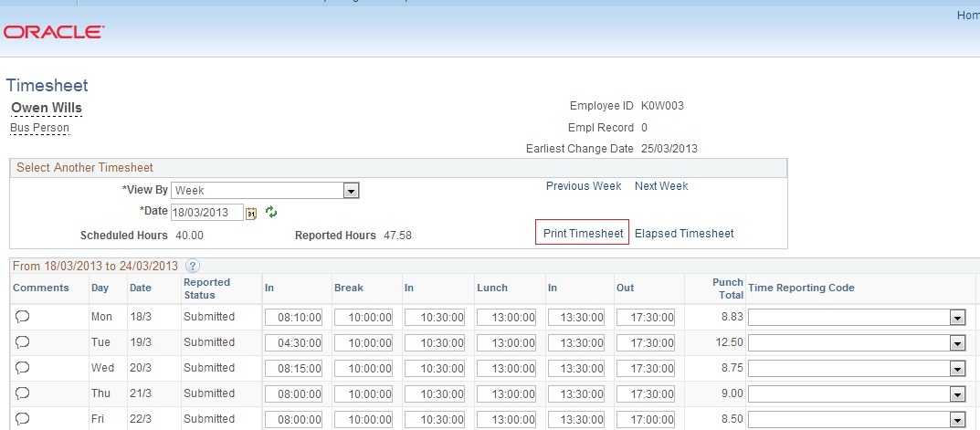This screenshot has height=430, width=980.
Task: Edit Thursday's third In time 13:30:00
Action: point(576,394)
